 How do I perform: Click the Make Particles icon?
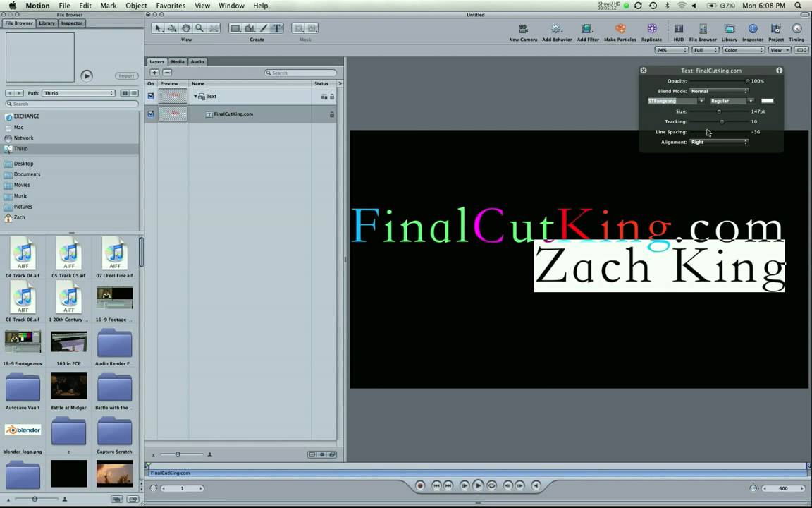click(x=620, y=28)
